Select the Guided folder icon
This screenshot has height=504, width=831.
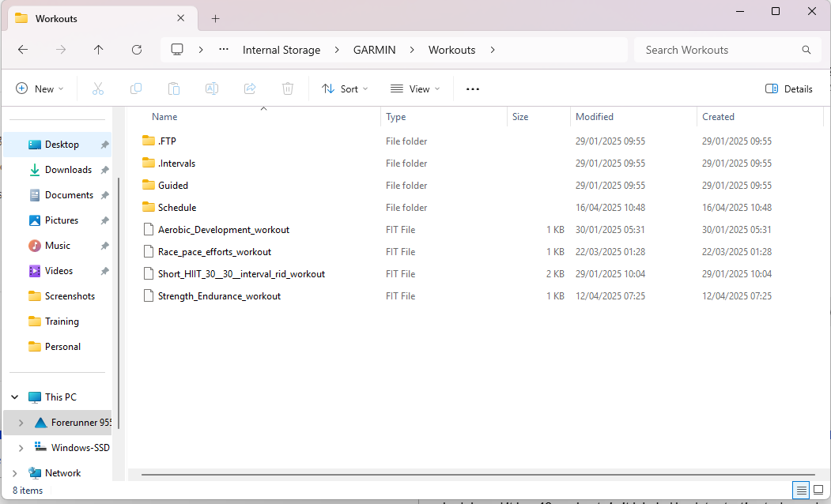click(149, 186)
